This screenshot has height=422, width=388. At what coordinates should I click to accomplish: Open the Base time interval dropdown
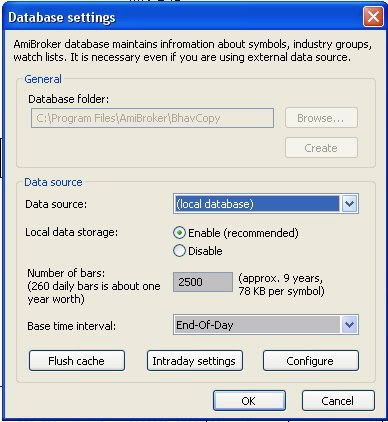click(x=349, y=324)
